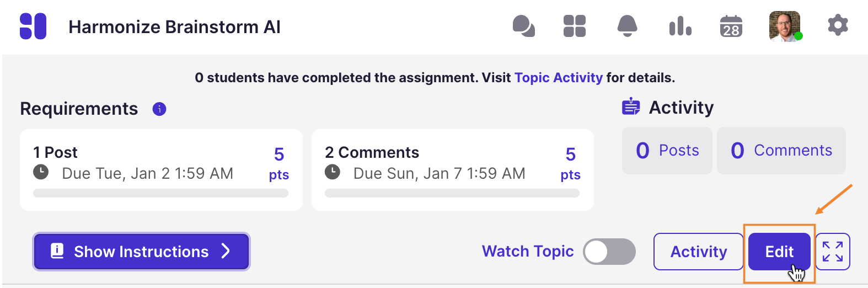This screenshot has width=868, height=288.
Task: Open the user profile avatar
Action: click(784, 26)
